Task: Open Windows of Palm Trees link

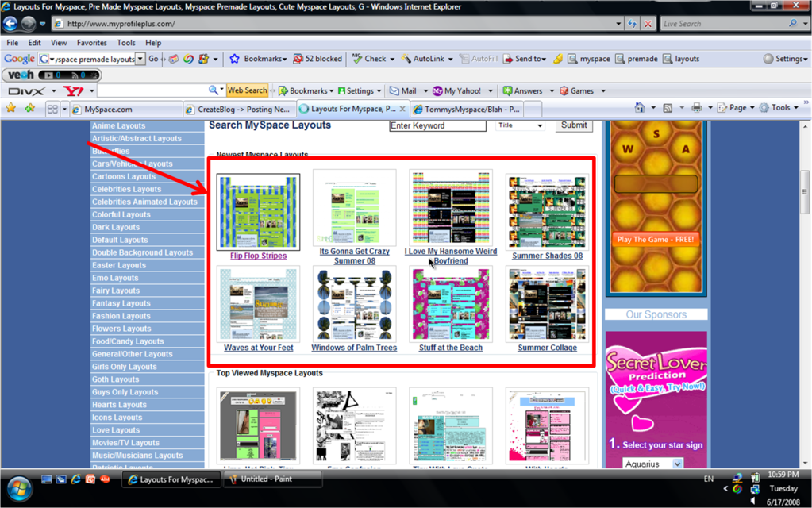Action: click(x=354, y=348)
